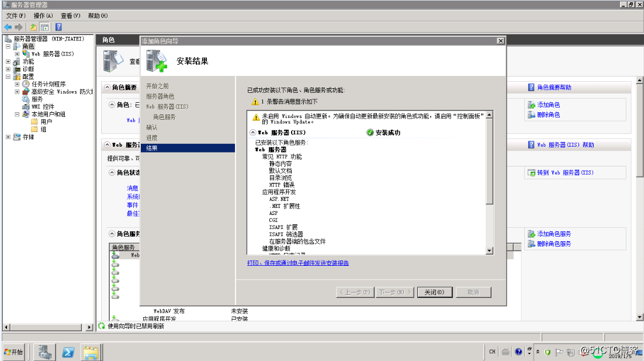The width and height of the screenshot is (644, 361).
Task: Click the 关闭(O) button in wizard
Action: pyautogui.click(x=435, y=292)
